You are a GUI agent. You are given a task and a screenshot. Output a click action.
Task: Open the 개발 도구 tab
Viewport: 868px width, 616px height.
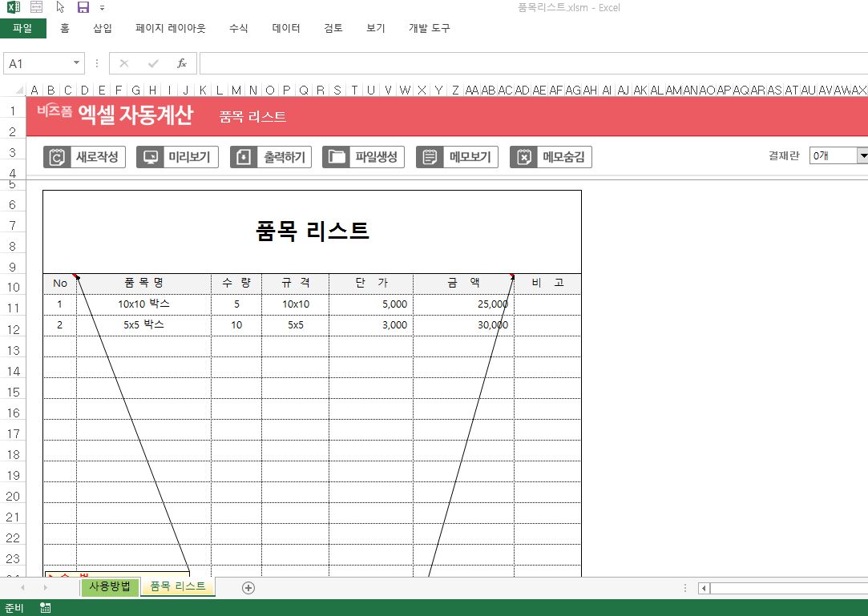click(429, 28)
